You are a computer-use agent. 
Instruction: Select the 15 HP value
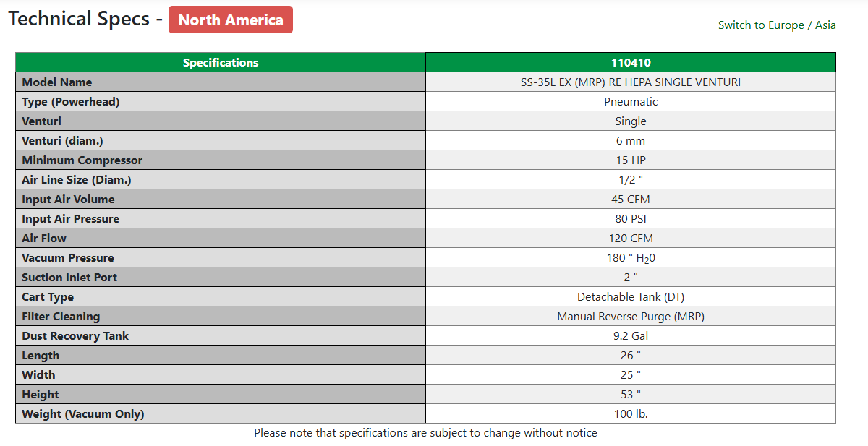coord(631,160)
